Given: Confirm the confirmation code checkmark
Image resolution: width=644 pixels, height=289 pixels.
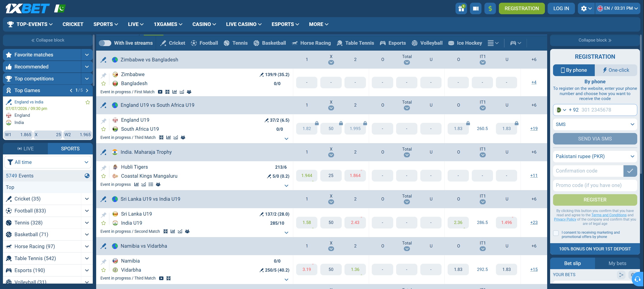Looking at the screenshot, I should (x=630, y=171).
